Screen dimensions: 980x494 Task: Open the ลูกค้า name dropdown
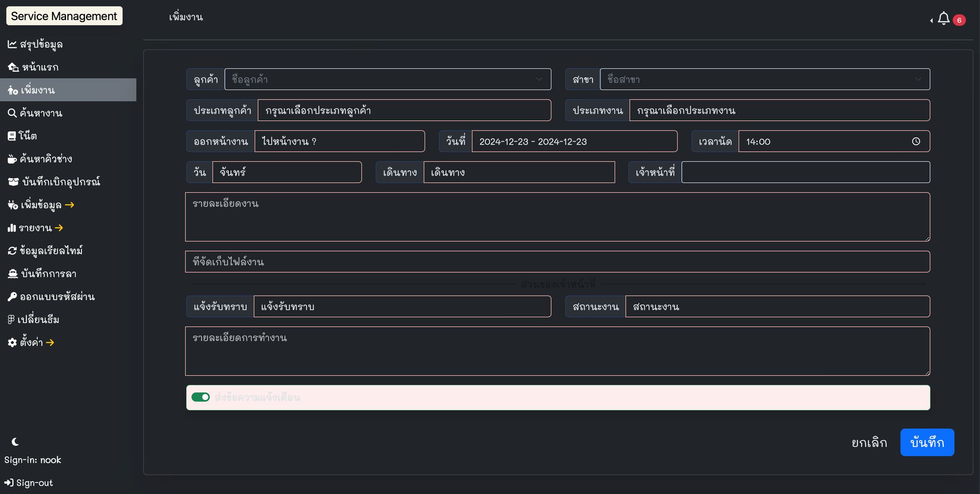point(388,79)
